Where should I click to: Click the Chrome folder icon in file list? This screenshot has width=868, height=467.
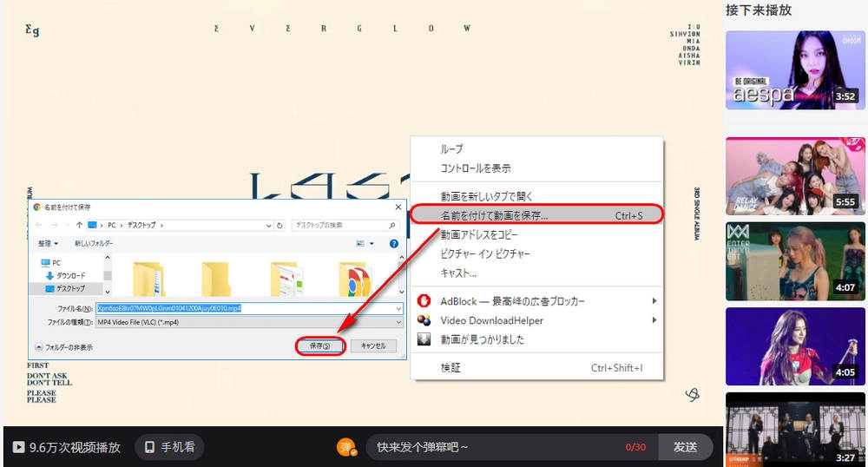click(354, 280)
